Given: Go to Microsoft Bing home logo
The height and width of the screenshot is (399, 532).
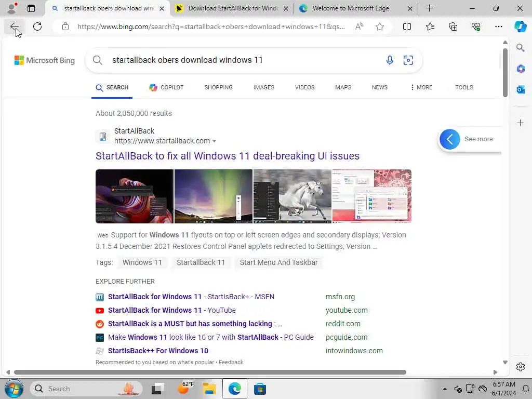Looking at the screenshot, I should 45,60.
